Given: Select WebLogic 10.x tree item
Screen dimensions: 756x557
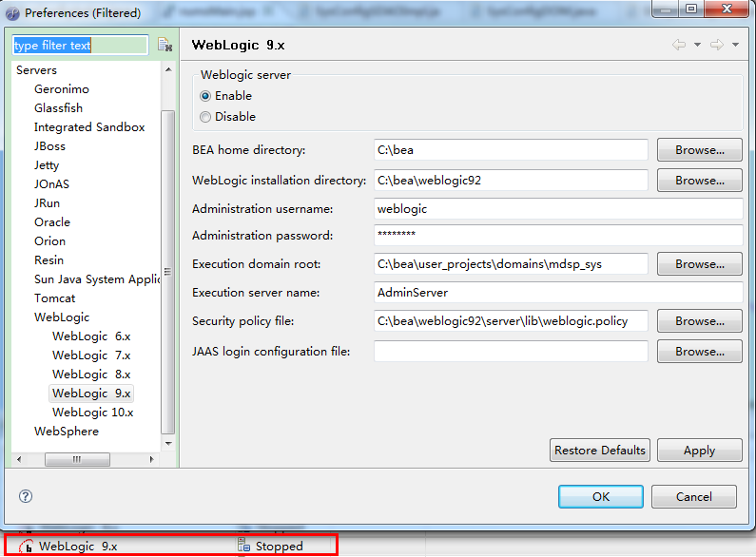Looking at the screenshot, I should [x=92, y=413].
